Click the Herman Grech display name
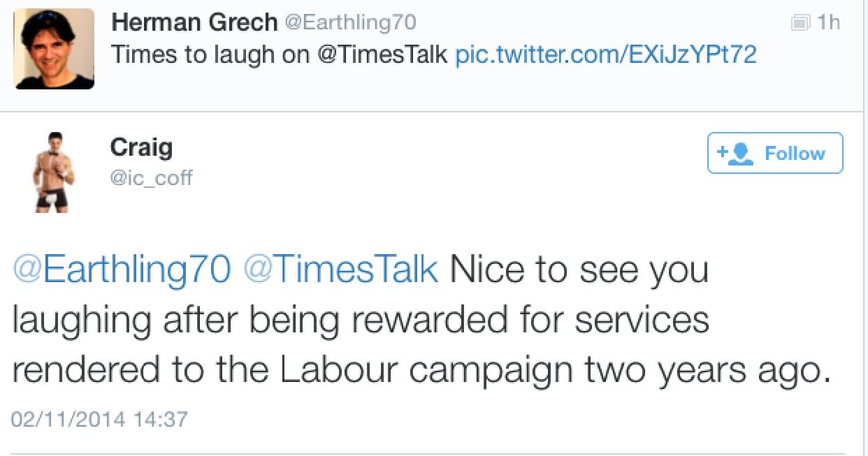868x456 pixels. [194, 22]
